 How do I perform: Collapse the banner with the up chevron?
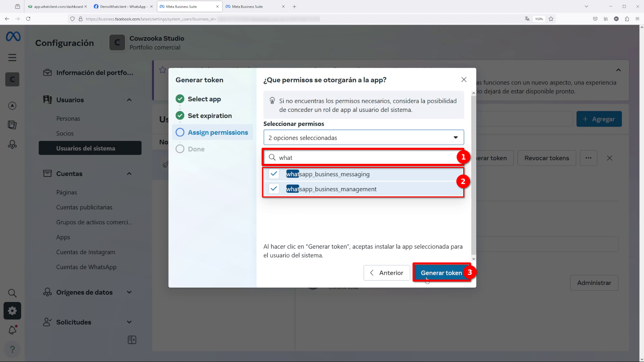pos(619,70)
